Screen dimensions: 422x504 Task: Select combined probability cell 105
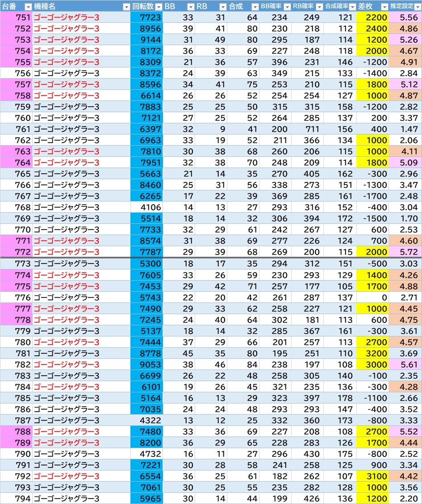(x=339, y=286)
